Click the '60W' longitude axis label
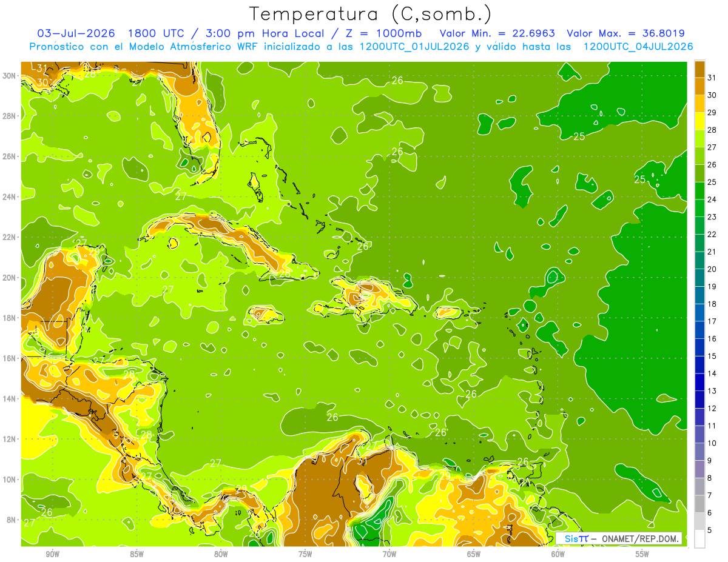The width and height of the screenshot is (728, 562). [558, 554]
